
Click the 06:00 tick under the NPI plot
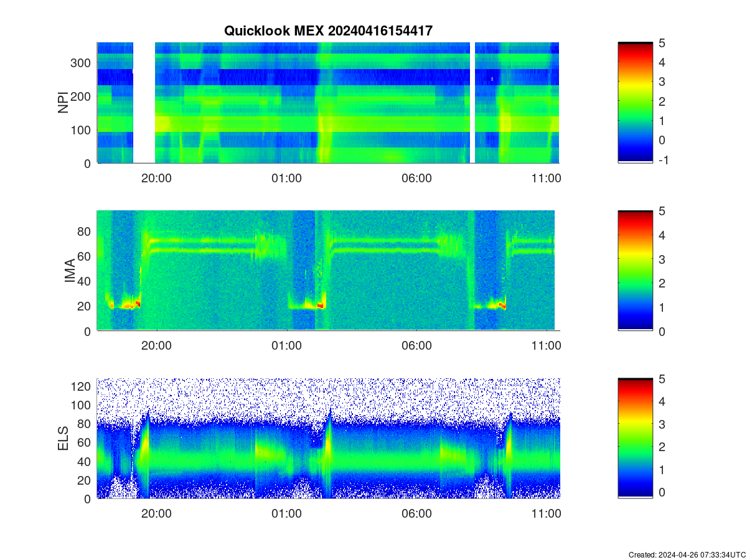coord(416,177)
